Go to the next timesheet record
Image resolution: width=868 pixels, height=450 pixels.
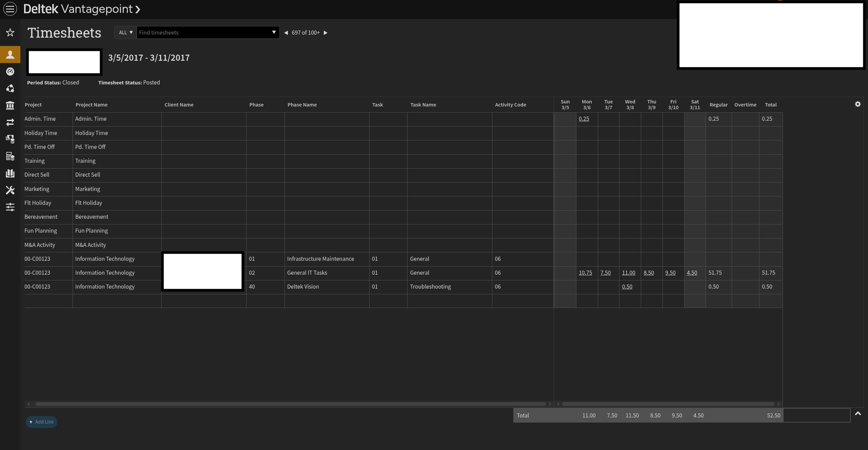point(325,33)
